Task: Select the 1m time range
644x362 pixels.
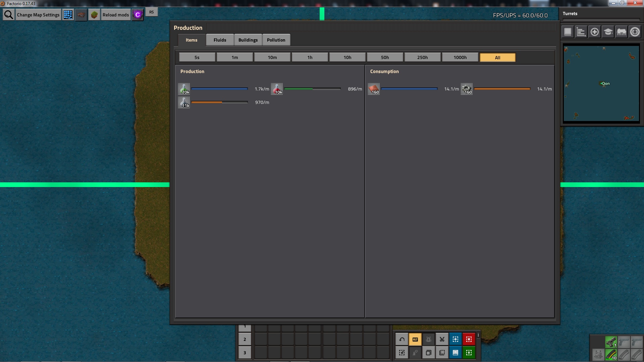Action: tap(235, 57)
